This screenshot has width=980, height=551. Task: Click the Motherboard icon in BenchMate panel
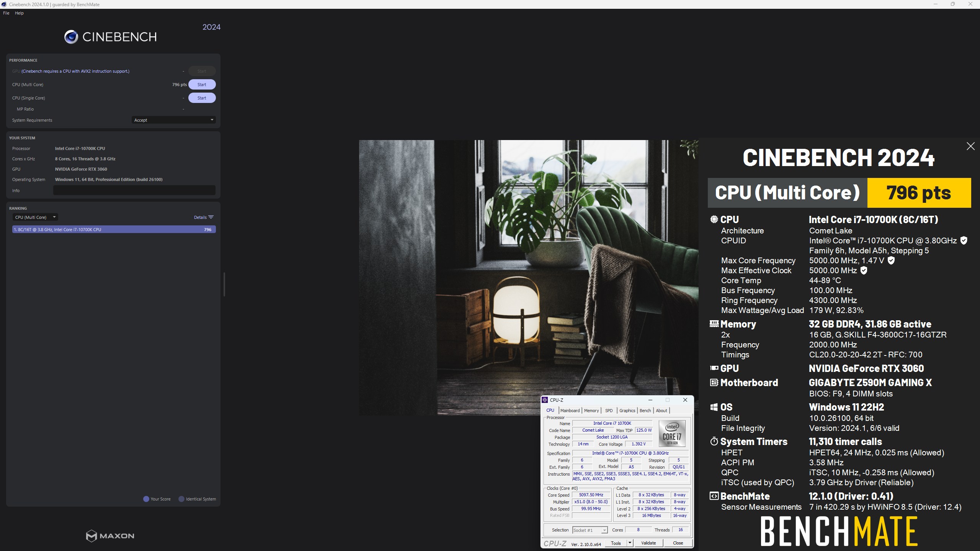tap(714, 382)
